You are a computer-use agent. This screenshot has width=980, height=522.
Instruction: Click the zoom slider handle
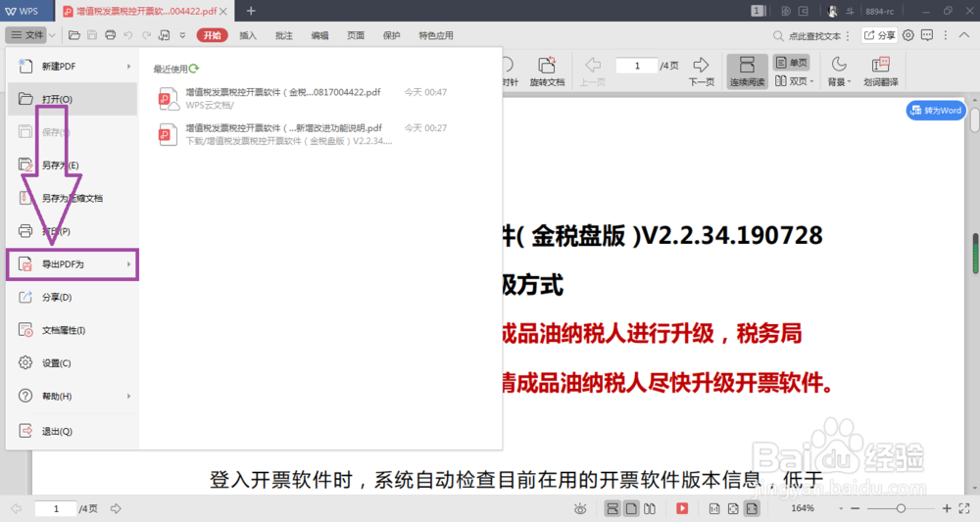pos(901,509)
